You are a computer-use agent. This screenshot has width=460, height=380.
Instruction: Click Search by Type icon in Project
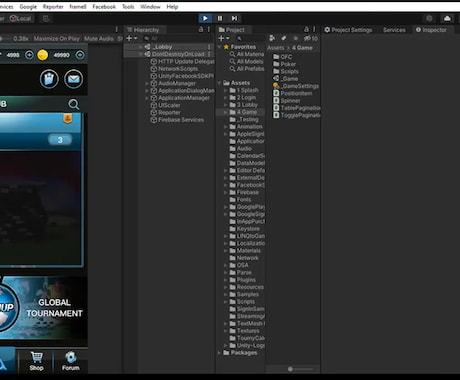[272, 39]
